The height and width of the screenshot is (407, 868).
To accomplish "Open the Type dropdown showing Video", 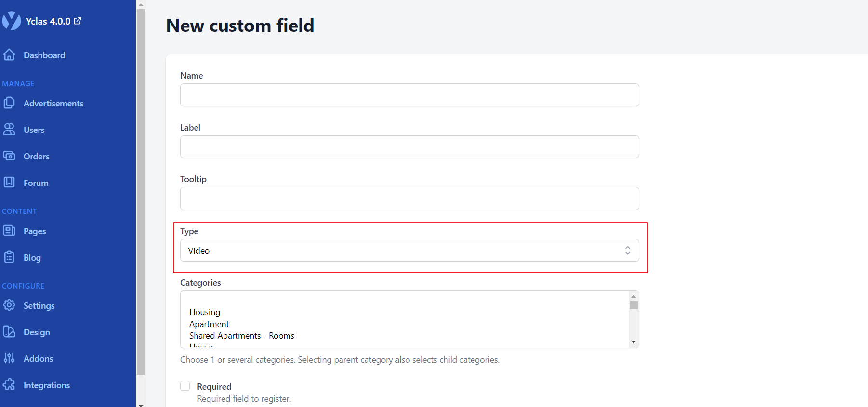I will pos(409,250).
